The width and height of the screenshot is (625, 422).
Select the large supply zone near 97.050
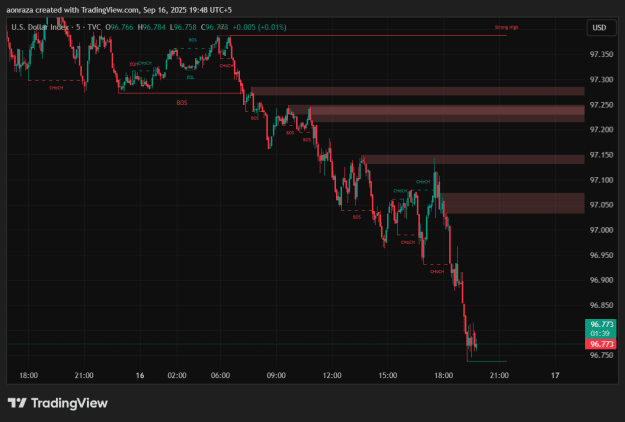(512, 203)
